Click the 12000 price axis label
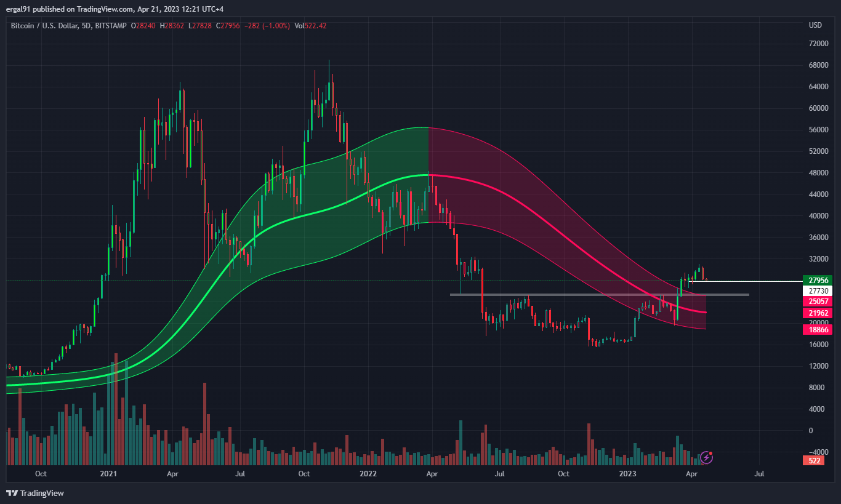Image resolution: width=841 pixels, height=504 pixels. click(x=818, y=366)
